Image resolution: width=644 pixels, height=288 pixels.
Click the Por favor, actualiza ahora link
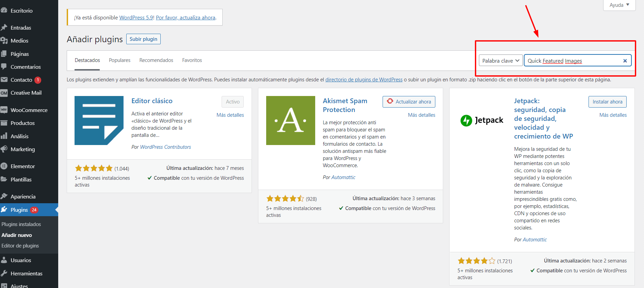(186, 18)
